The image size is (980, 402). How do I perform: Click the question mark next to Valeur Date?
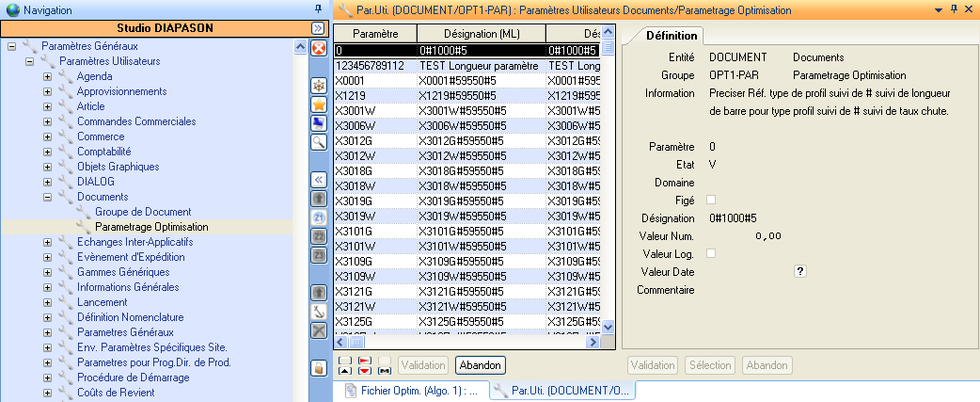tap(800, 271)
